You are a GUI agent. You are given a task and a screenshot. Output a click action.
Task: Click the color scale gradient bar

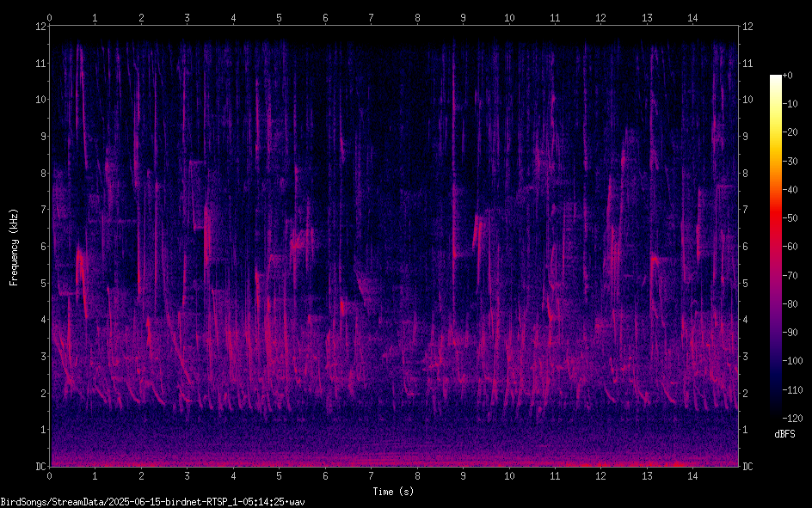(775, 246)
